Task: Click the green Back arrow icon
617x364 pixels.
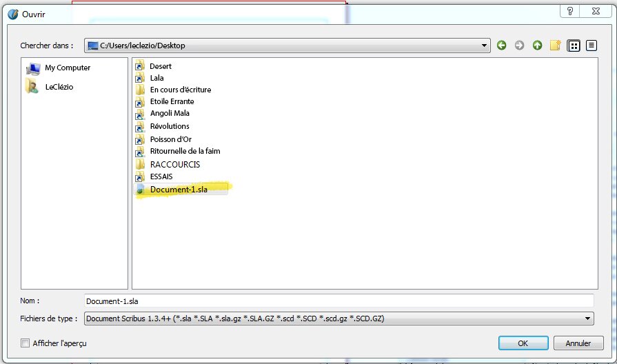Action: 501,45
